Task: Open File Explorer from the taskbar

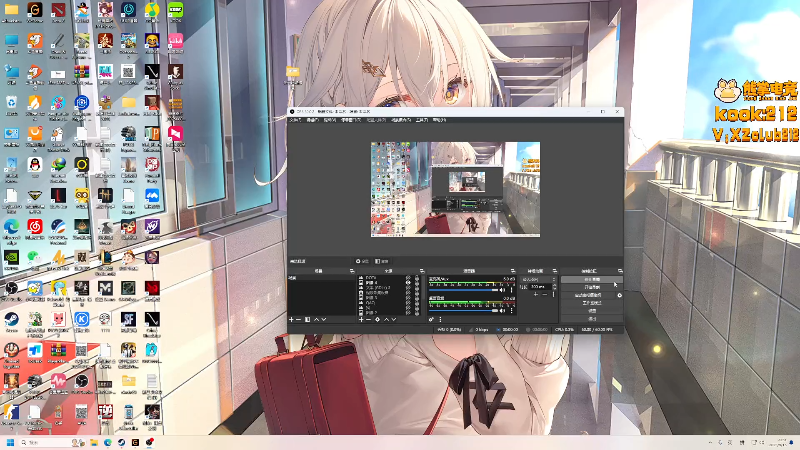Action: pos(94,442)
